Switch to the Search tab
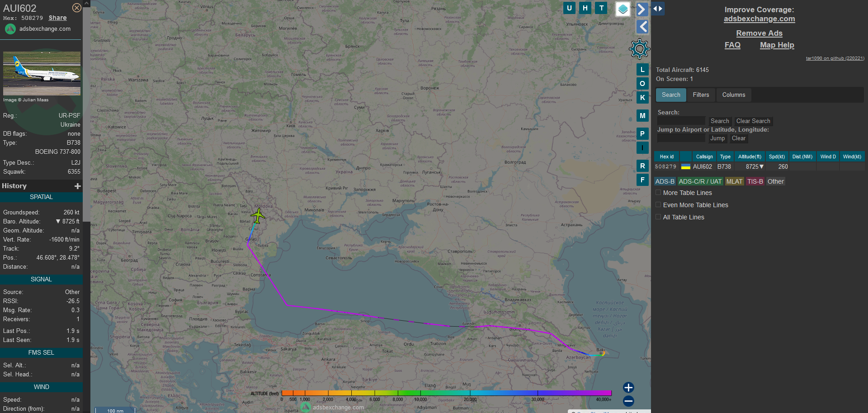Image resolution: width=868 pixels, height=413 pixels. [x=671, y=95]
